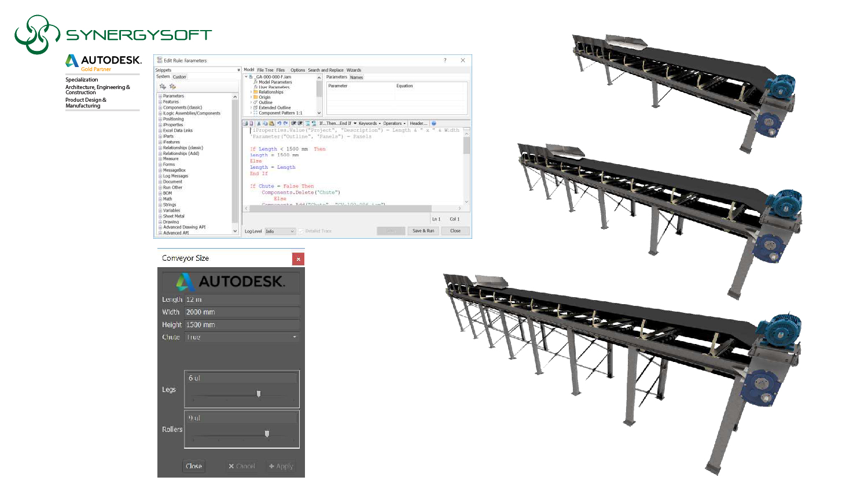Click the redo icon in editor toolbar
This screenshot has height=488, width=868.
285,123
